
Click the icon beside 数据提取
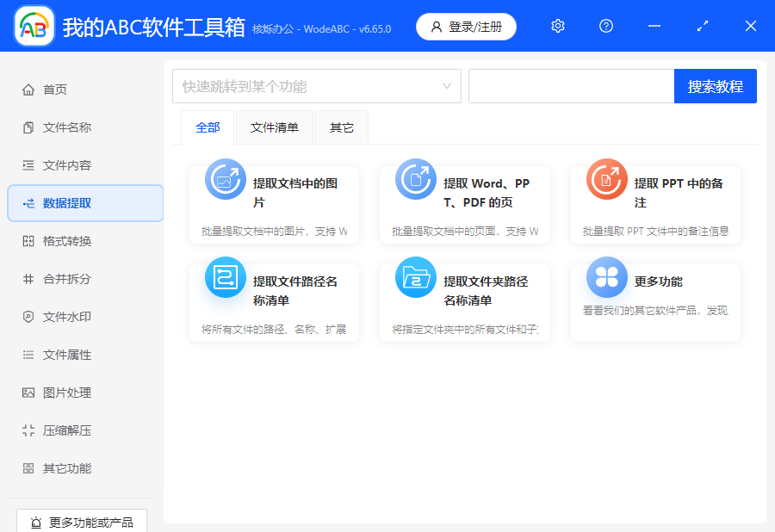click(28, 203)
